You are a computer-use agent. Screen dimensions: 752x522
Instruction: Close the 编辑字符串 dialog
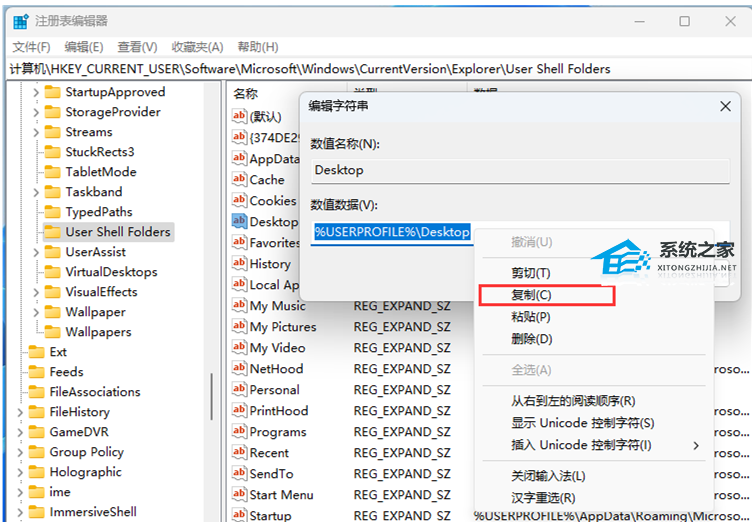pos(725,106)
